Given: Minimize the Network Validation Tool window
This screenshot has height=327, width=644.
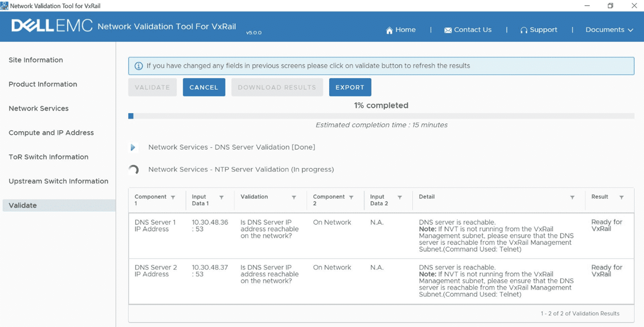Looking at the screenshot, I should pos(587,6).
